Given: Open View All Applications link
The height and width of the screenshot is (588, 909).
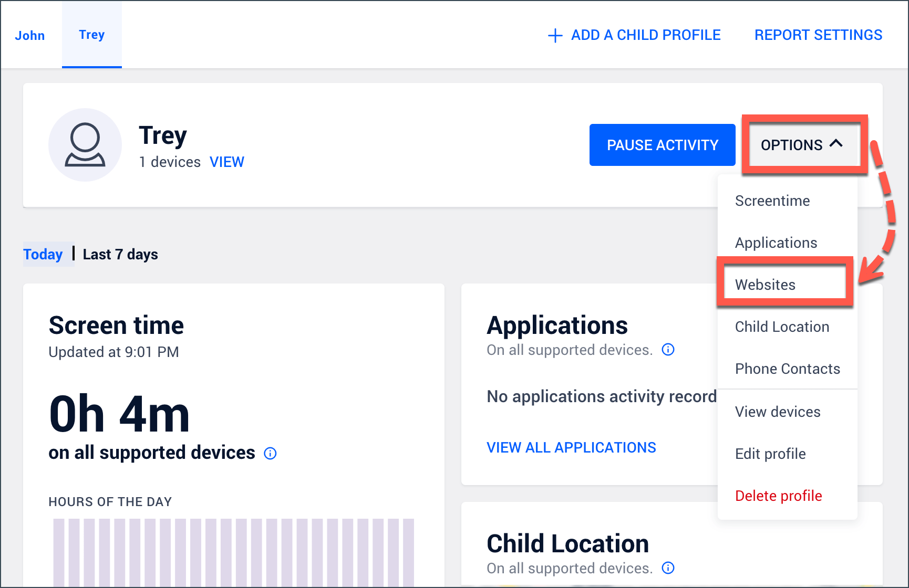Looking at the screenshot, I should [x=571, y=447].
